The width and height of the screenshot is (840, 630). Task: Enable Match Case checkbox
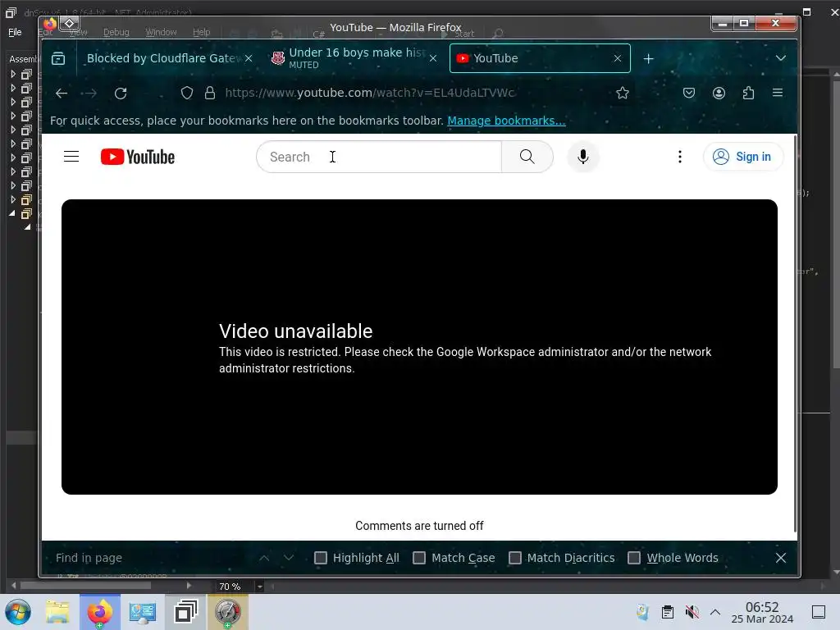pyautogui.click(x=419, y=558)
